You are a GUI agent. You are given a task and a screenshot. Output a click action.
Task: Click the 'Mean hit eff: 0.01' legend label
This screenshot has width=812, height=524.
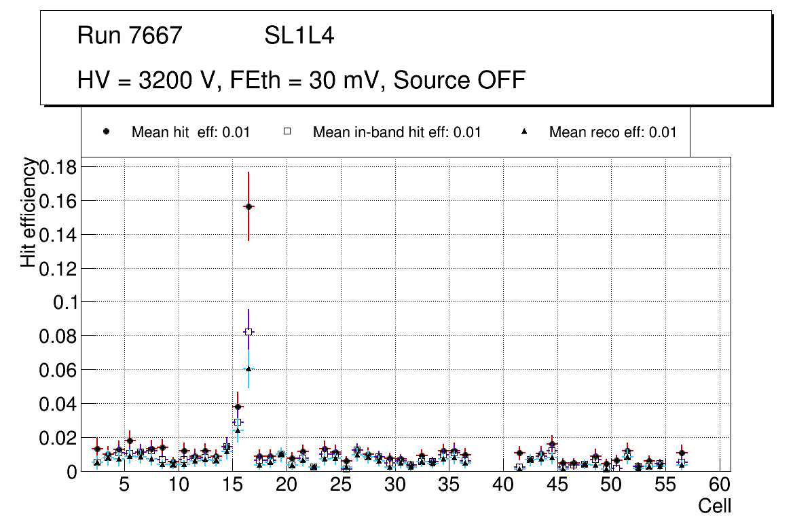pos(191,132)
